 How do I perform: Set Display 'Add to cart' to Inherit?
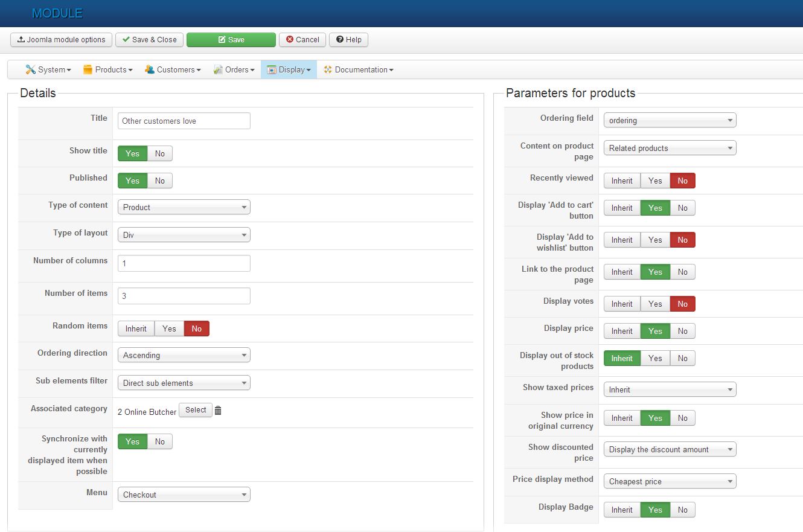(622, 208)
